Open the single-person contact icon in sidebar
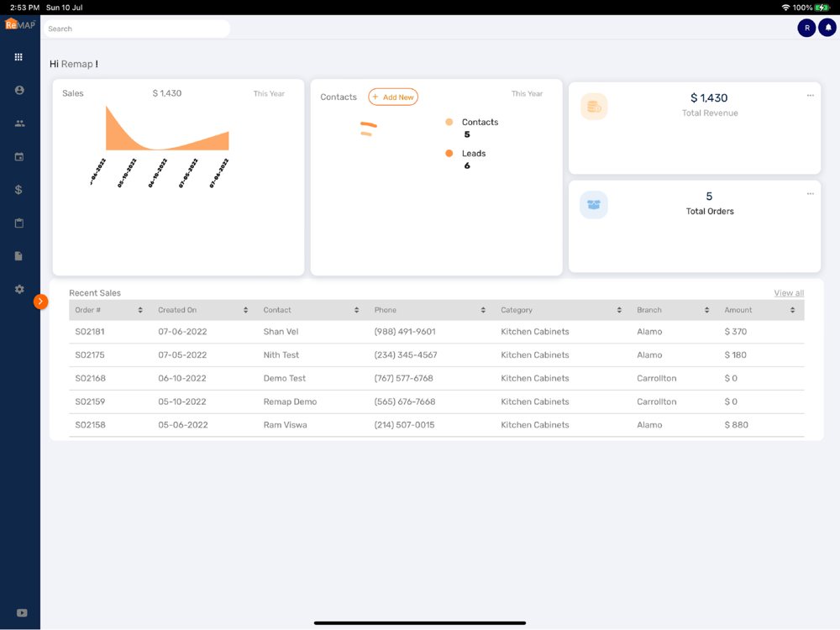840x630 pixels. click(19, 90)
